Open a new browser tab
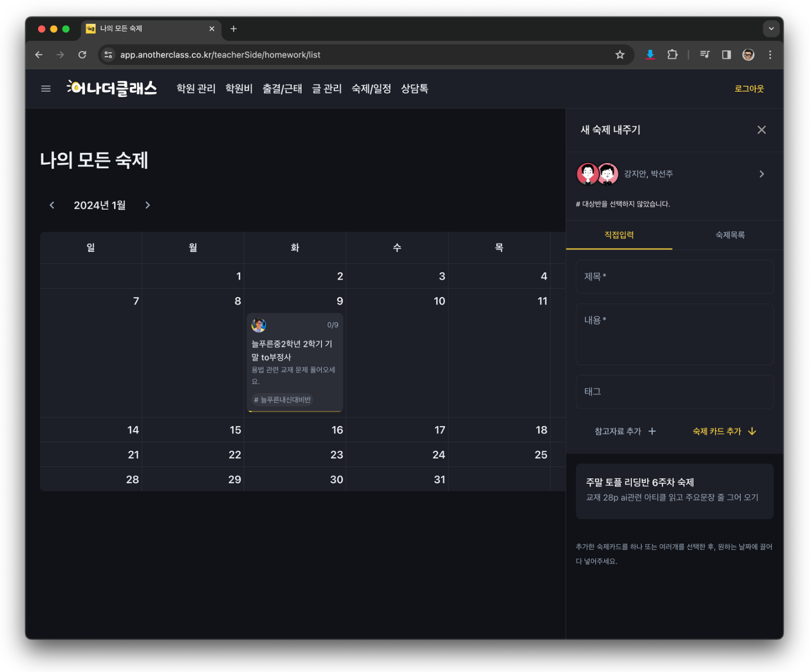This screenshot has height=672, width=810. pyautogui.click(x=233, y=29)
